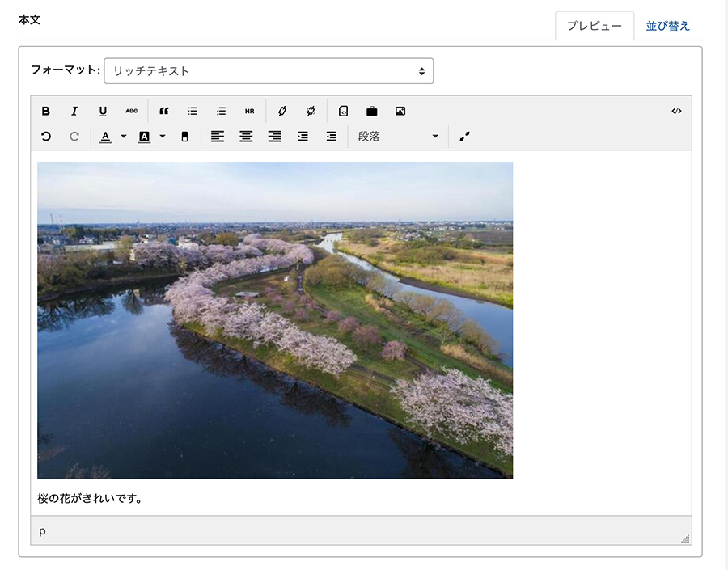Screen dimensions: 728x570
Task: Open the background color dropdown arrow
Action: [163, 137]
